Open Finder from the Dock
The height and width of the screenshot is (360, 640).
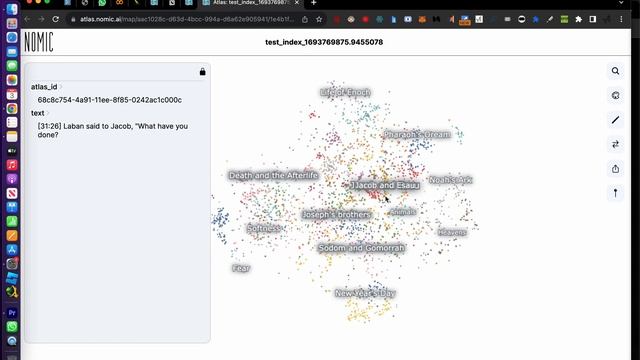[12, 9]
